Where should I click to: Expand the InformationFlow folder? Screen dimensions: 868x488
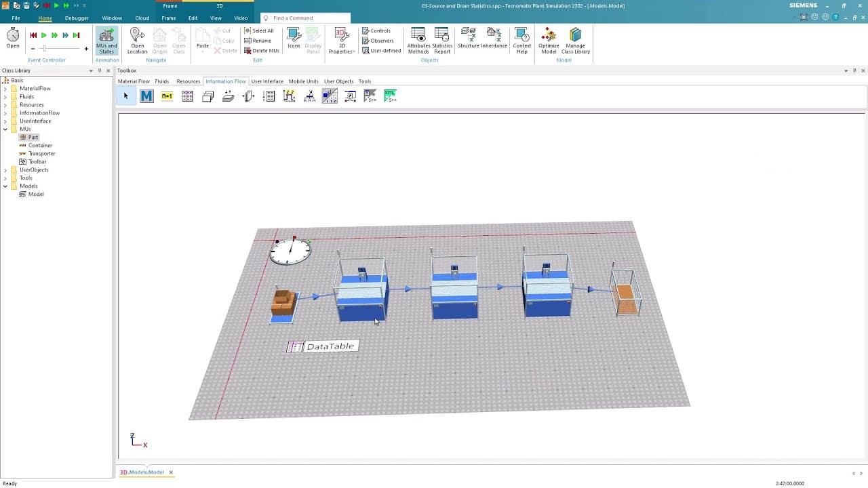click(x=5, y=113)
